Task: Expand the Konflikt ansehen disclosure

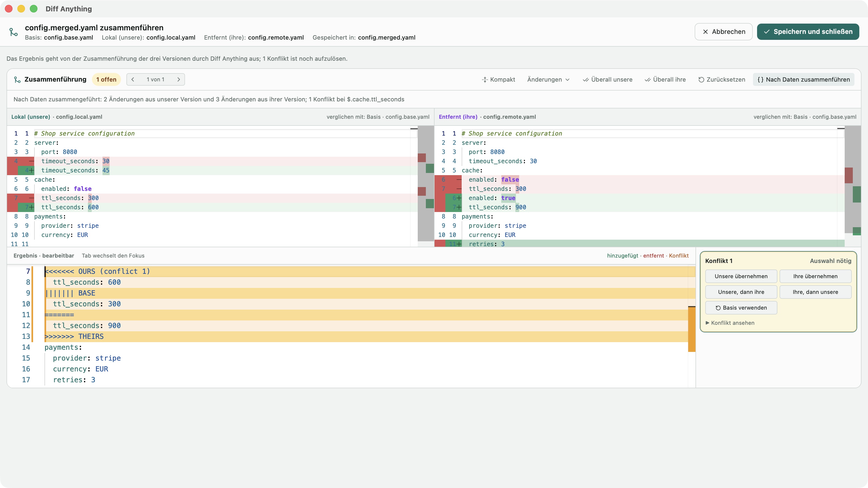Action: point(730,323)
